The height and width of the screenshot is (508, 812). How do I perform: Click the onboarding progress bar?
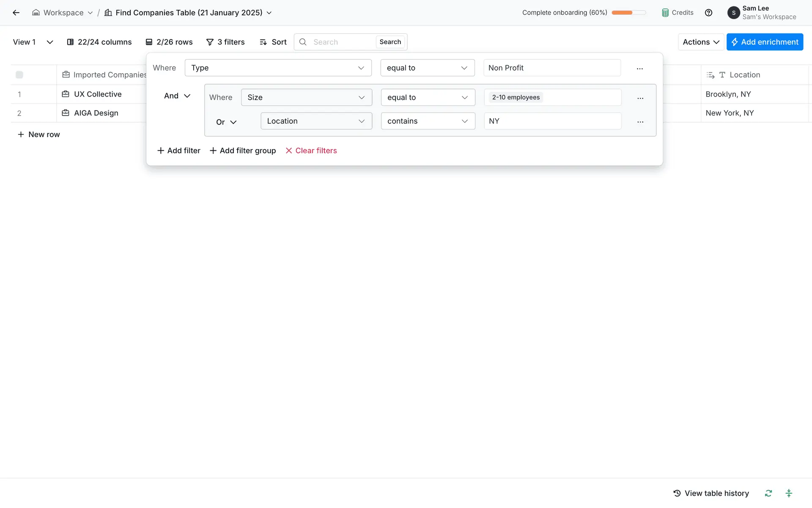(x=628, y=13)
